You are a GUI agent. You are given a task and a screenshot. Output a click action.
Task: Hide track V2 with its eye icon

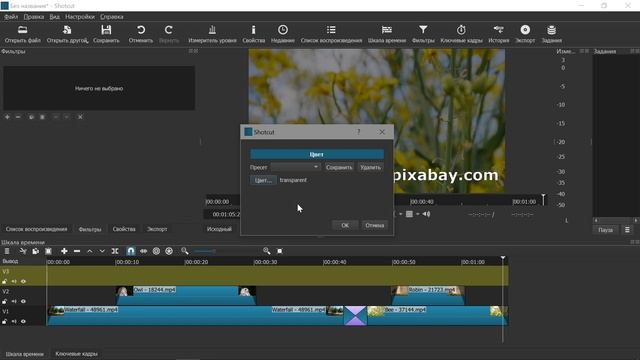23,301
